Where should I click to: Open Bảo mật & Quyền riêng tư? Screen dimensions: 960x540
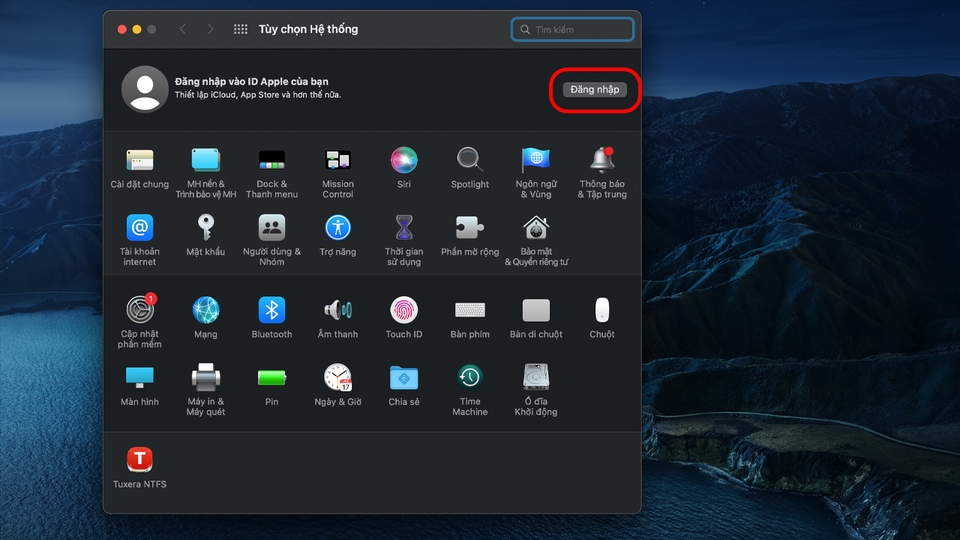point(536,229)
